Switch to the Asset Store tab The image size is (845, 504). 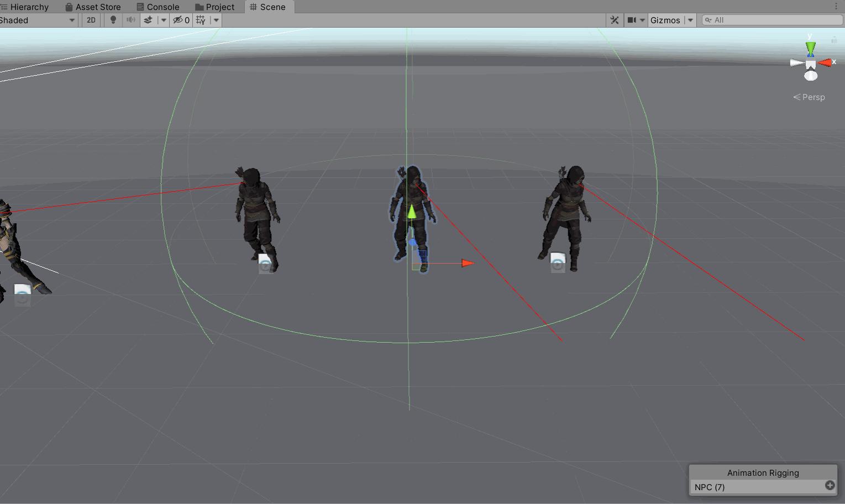(93, 7)
